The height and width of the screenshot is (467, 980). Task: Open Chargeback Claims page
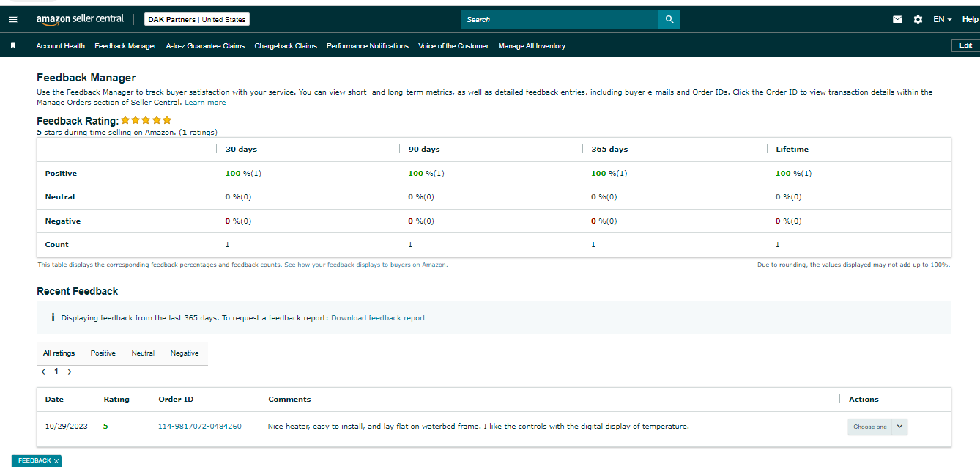pos(286,45)
